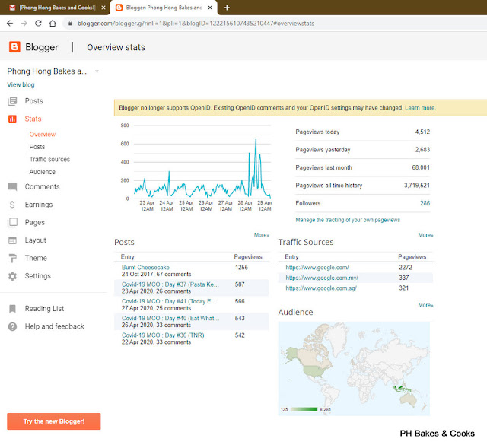Select the Stats bar chart icon
This screenshot has height=448, width=487.
pos(12,119)
